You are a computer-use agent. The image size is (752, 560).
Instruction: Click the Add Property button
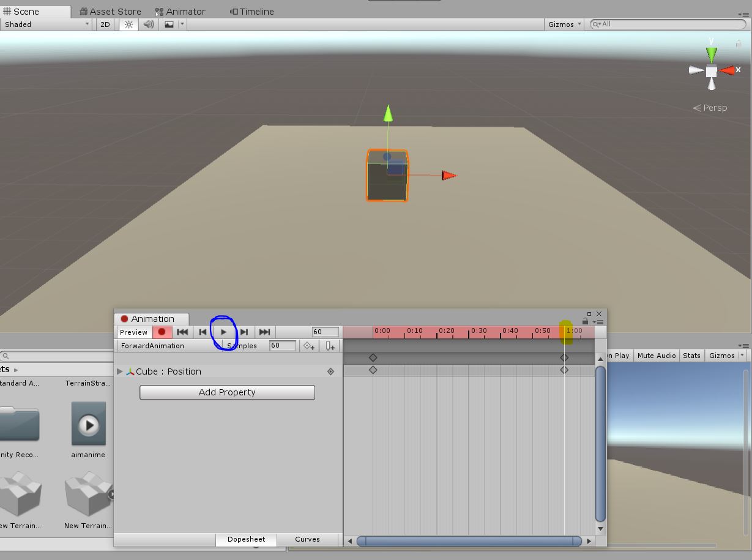pyautogui.click(x=226, y=392)
